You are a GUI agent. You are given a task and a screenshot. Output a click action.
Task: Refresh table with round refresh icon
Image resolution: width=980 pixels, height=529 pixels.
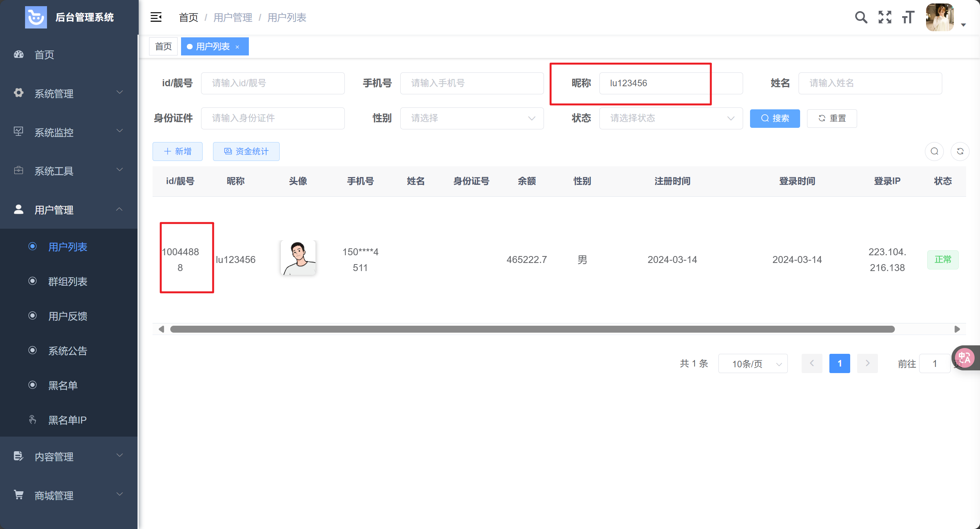960,151
